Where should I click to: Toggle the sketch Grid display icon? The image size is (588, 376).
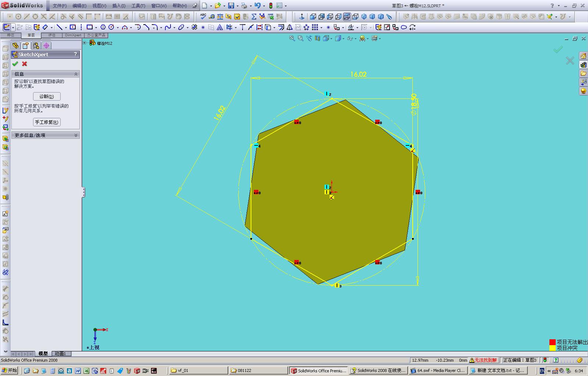click(x=117, y=17)
